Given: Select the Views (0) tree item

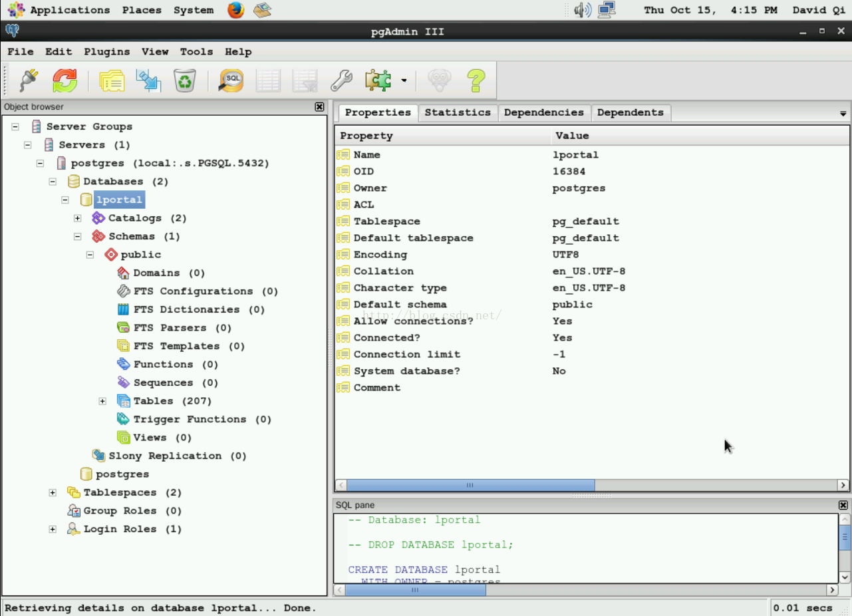Looking at the screenshot, I should pos(162,438).
